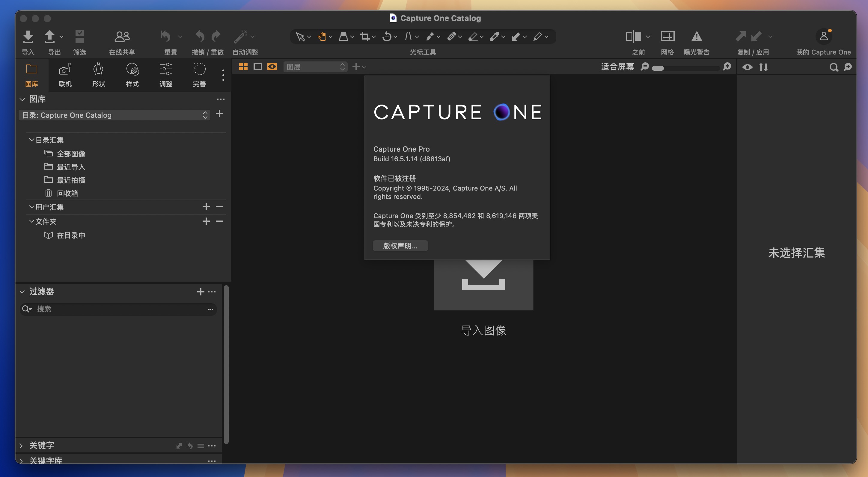The width and height of the screenshot is (868, 477).
Task: Click the browser search magnifier icon
Action: pos(834,67)
